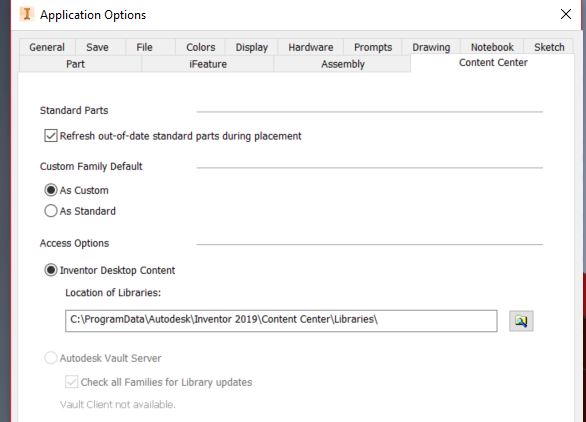Open the Drawing tab

[431, 47]
